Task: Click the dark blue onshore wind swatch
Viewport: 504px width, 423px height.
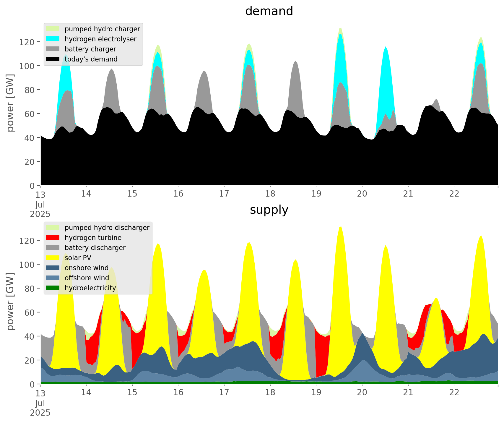Action: 53,268
